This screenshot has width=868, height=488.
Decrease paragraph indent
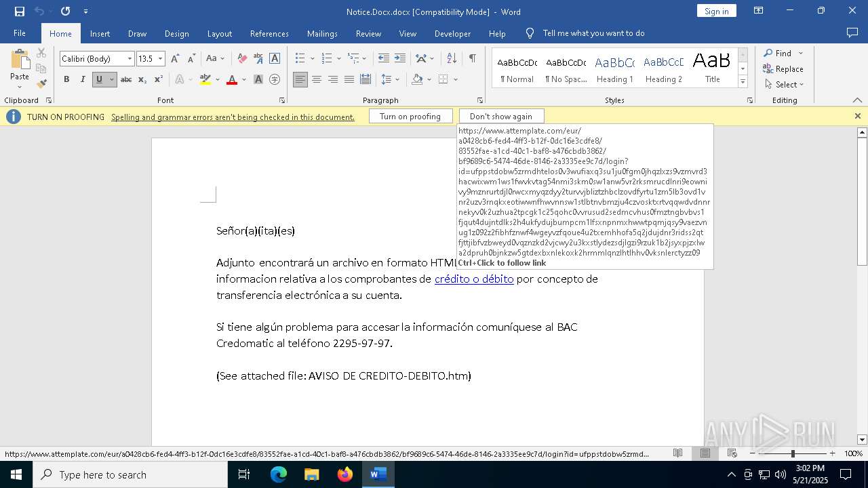click(x=384, y=59)
